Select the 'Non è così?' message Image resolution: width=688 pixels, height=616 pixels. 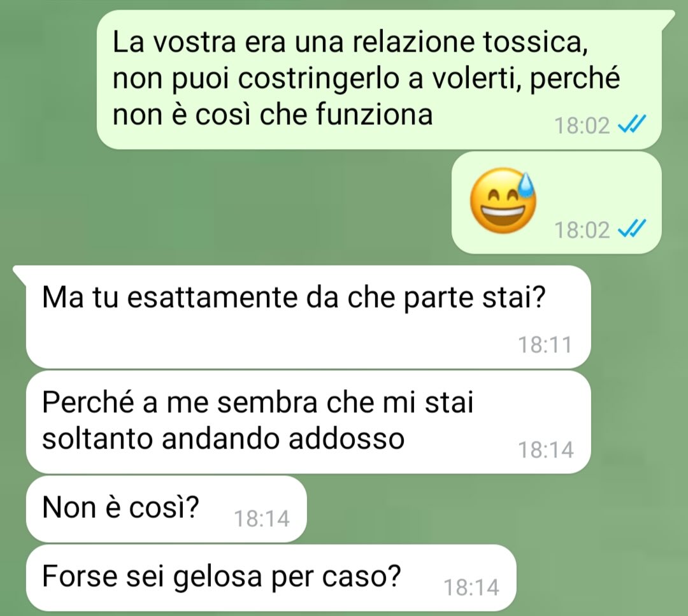(166, 509)
